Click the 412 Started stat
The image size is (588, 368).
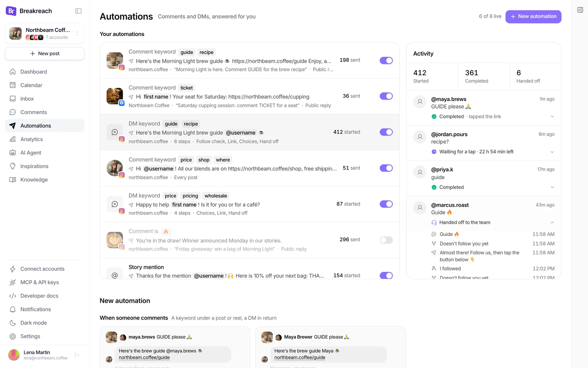click(432, 76)
